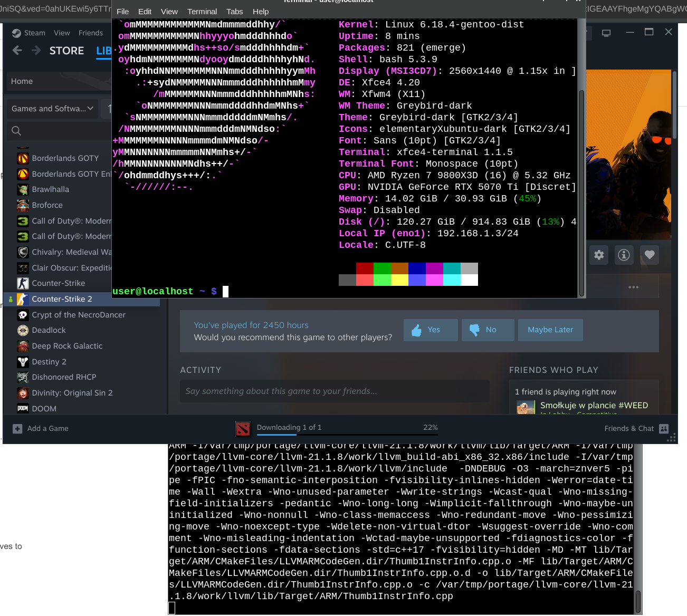Click the top terminal window scrollbar
The height and width of the screenshot is (616, 687).
tap(581, 192)
